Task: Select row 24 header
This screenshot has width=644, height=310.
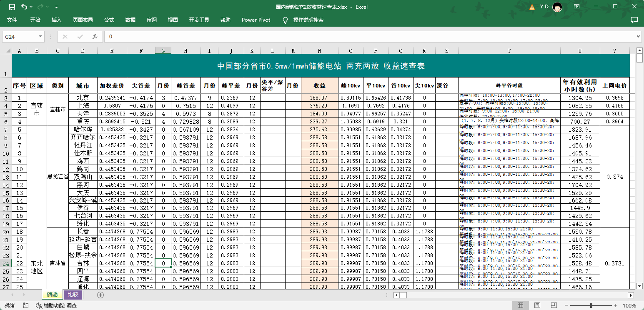Action: 6,263
